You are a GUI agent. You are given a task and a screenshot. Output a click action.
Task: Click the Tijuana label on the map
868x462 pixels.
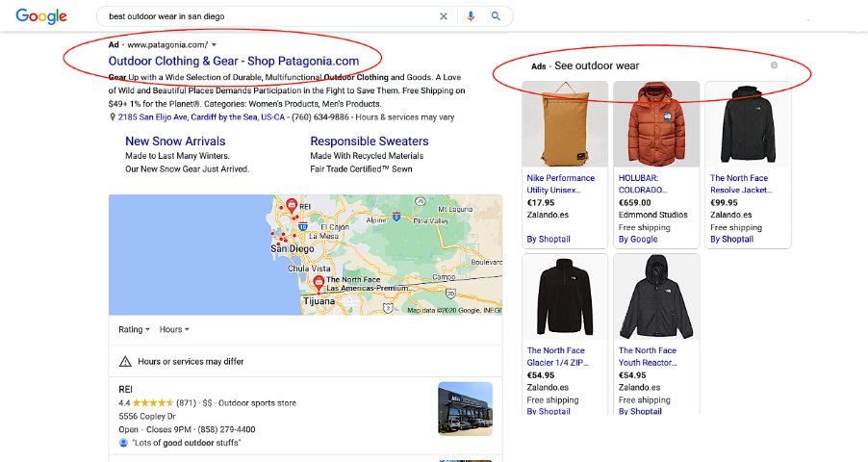(x=319, y=301)
